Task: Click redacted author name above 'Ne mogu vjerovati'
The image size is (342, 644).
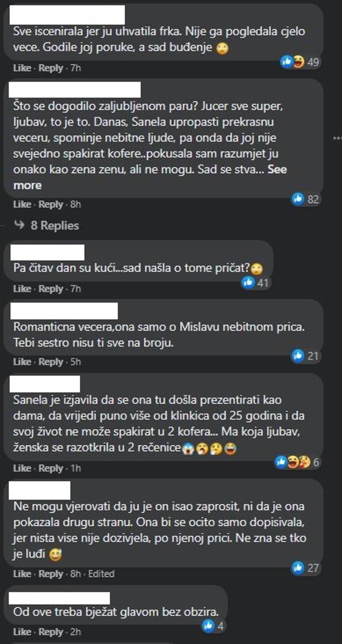Action: [39, 490]
